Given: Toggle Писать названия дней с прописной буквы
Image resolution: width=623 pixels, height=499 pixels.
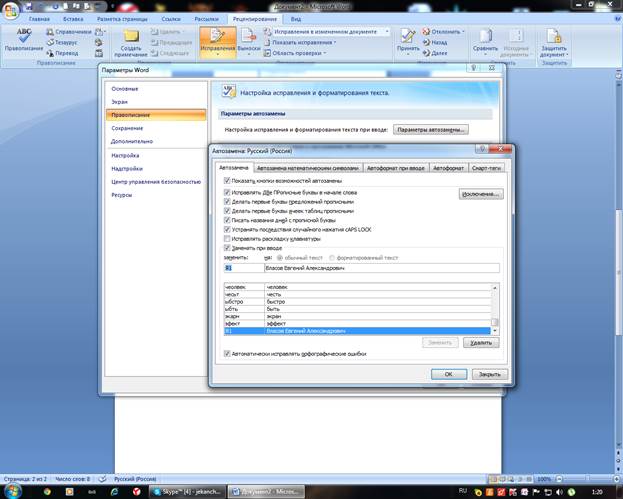Looking at the screenshot, I should [227, 220].
